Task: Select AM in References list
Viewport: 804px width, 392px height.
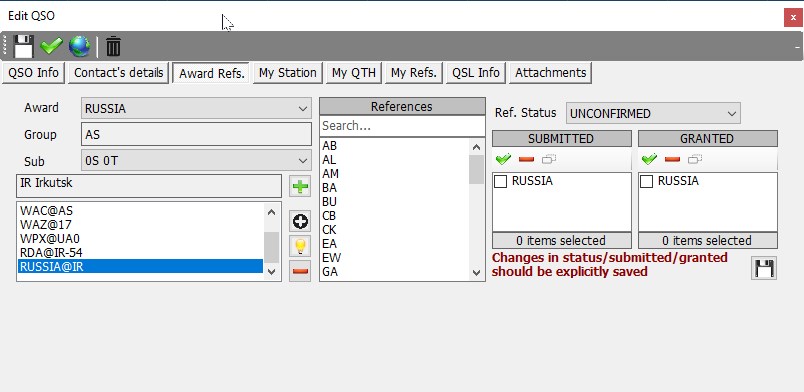Action: [x=394, y=174]
